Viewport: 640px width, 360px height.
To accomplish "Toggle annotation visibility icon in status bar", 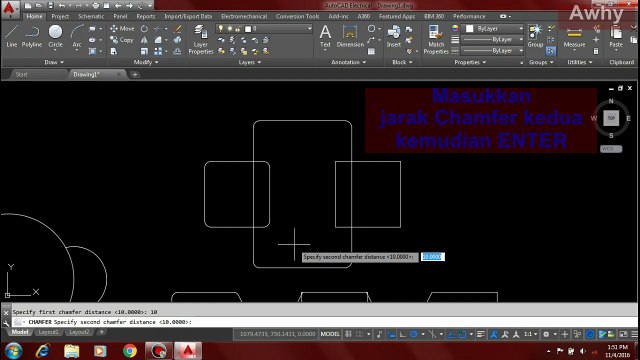I will (493, 334).
